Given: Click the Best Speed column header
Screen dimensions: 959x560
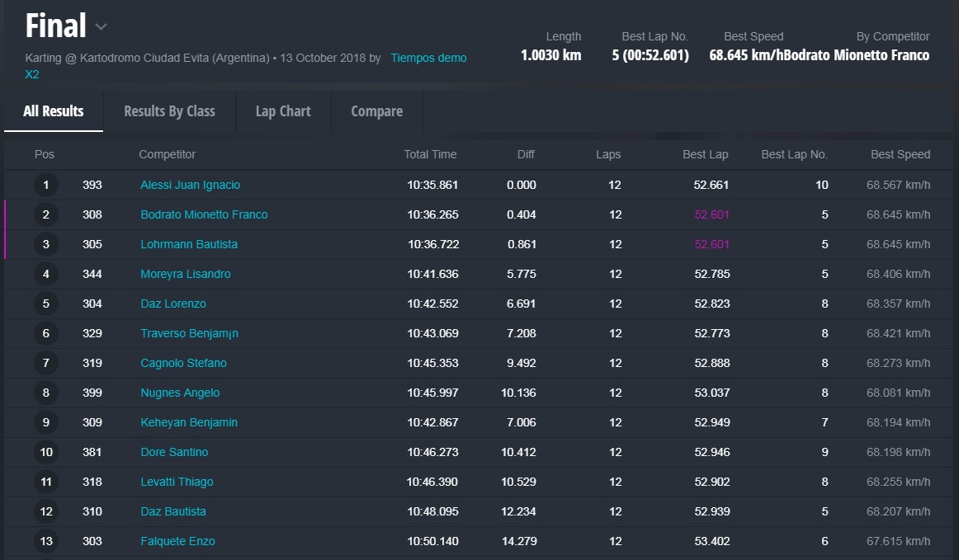Looking at the screenshot, I should [900, 155].
